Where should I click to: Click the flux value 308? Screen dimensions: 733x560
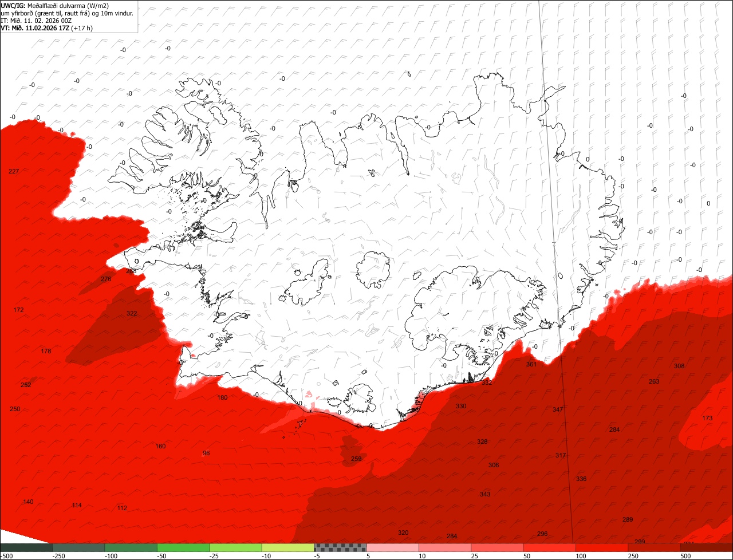coord(679,366)
